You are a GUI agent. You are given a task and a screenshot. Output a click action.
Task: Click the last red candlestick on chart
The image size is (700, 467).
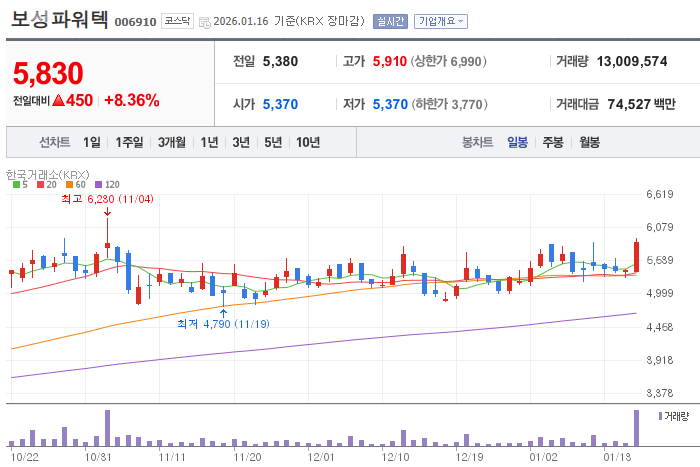coord(637,256)
